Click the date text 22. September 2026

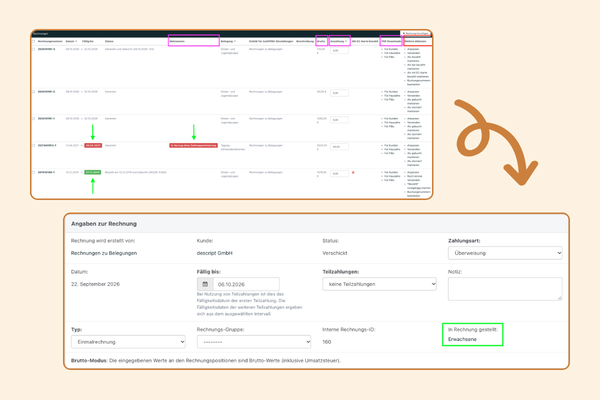coord(95,284)
